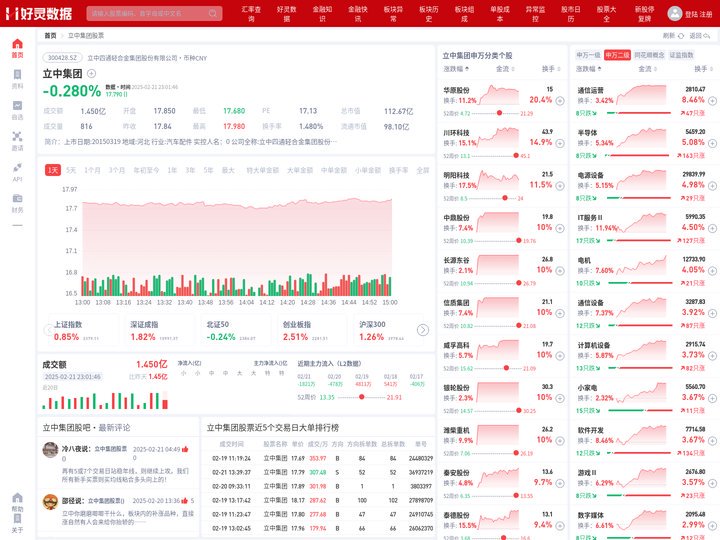Click the search magnifier icon in top bar
720x540 pixels.
click(213, 13)
